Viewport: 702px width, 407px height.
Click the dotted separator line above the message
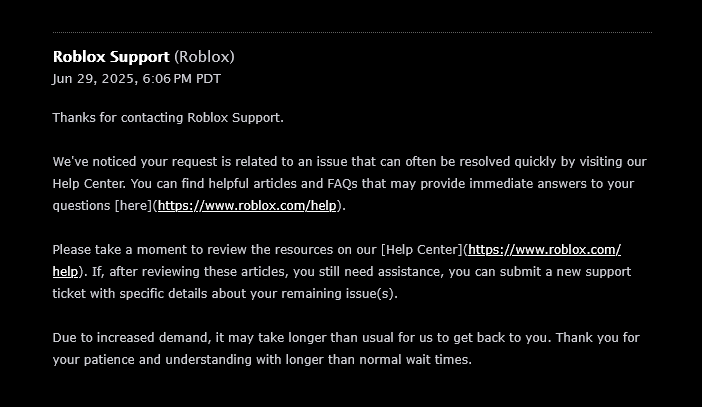[x=352, y=32]
